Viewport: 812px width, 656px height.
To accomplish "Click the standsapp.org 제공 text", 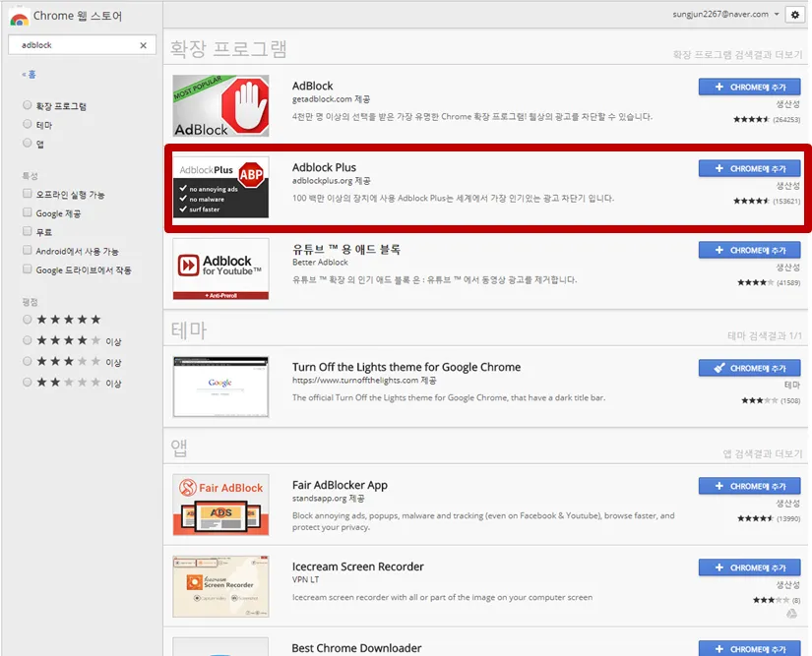I will point(329,499).
